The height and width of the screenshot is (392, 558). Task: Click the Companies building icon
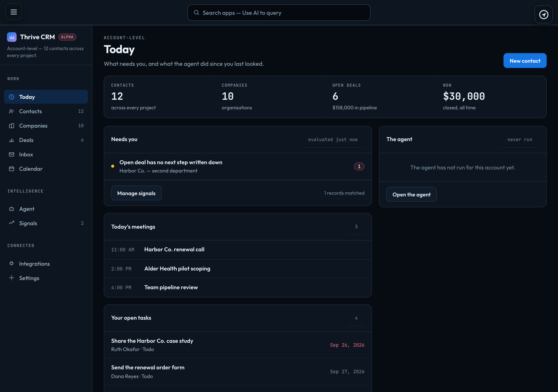click(11, 126)
